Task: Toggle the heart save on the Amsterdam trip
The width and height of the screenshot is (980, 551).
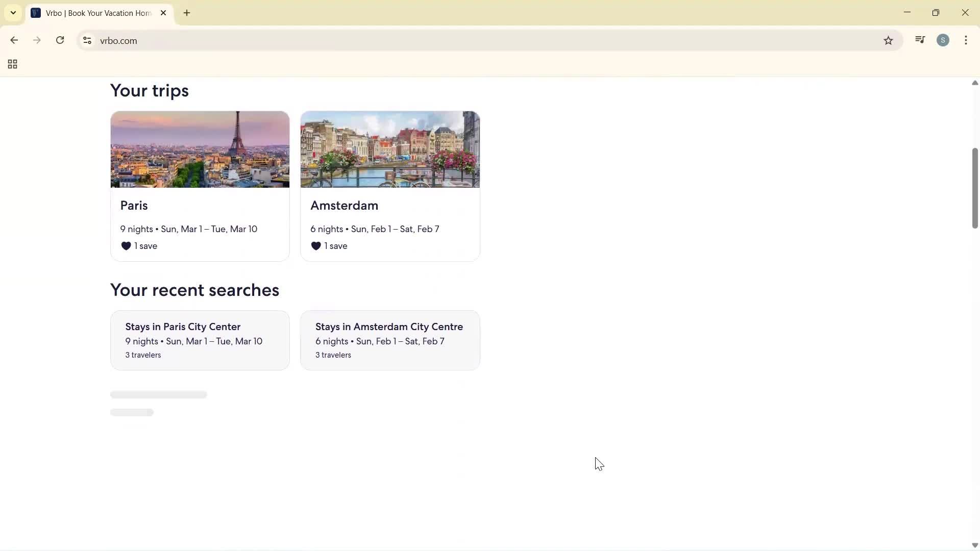Action: coord(316,245)
